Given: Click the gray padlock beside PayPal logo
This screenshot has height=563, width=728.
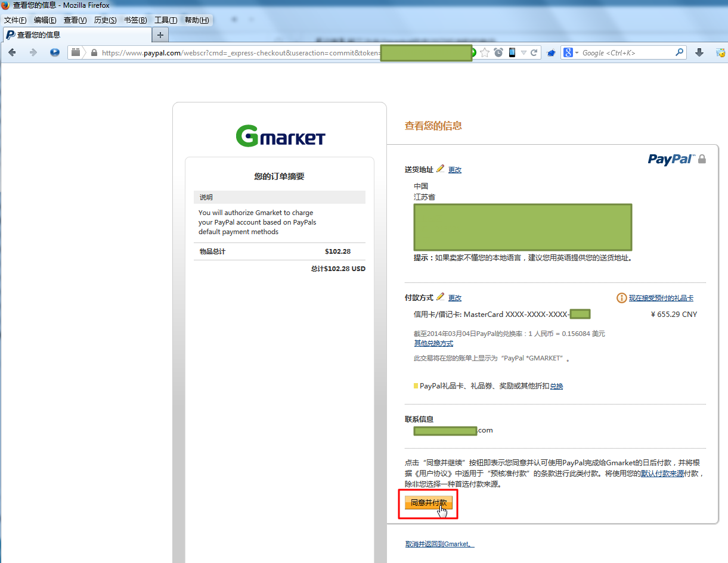Looking at the screenshot, I should click(702, 159).
